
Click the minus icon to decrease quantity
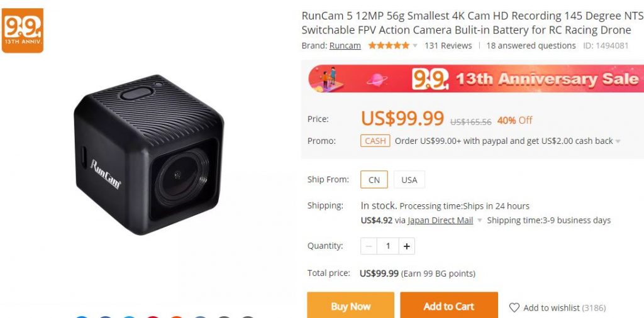click(369, 246)
